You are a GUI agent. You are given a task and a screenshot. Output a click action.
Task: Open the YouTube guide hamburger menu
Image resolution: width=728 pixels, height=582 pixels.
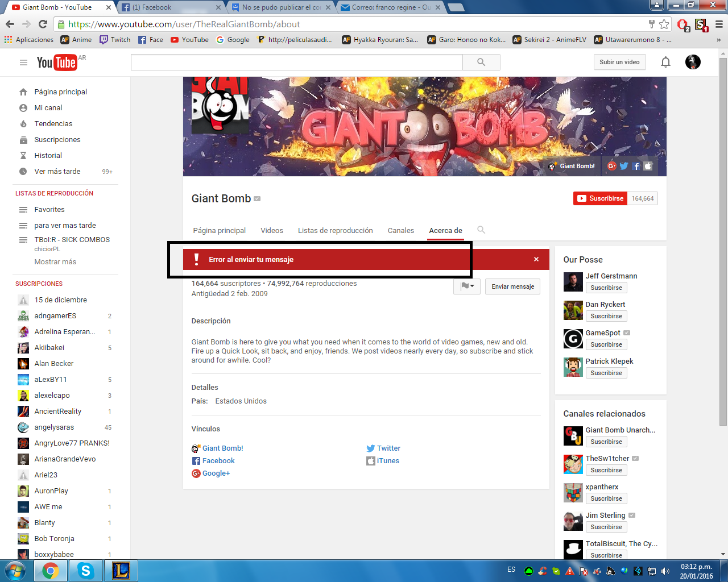click(23, 63)
